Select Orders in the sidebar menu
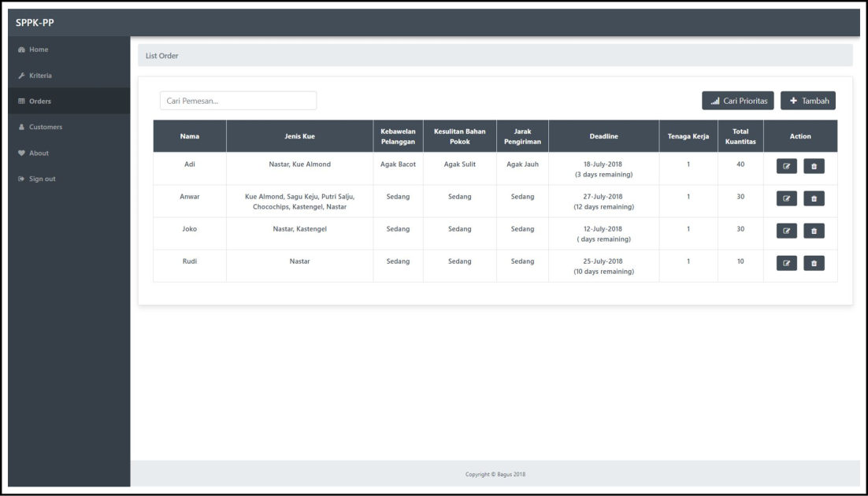The image size is (868, 496). (39, 101)
